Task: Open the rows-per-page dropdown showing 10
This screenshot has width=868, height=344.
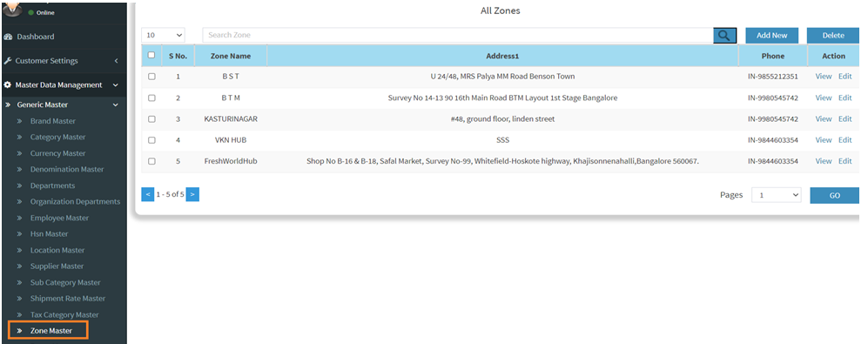Action: 164,35
